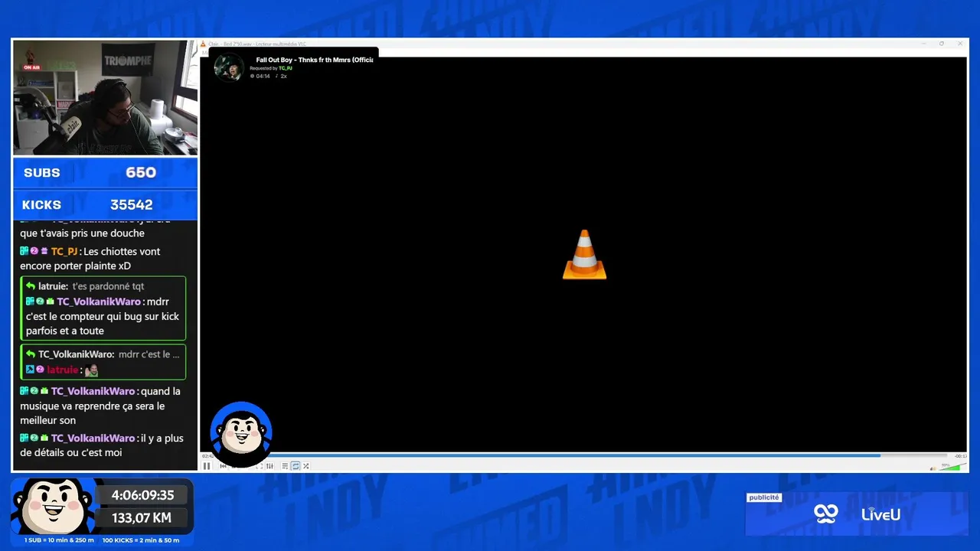Image resolution: width=980 pixels, height=551 pixels.
Task: Click the latruie reply arrow icon
Action: [31, 286]
